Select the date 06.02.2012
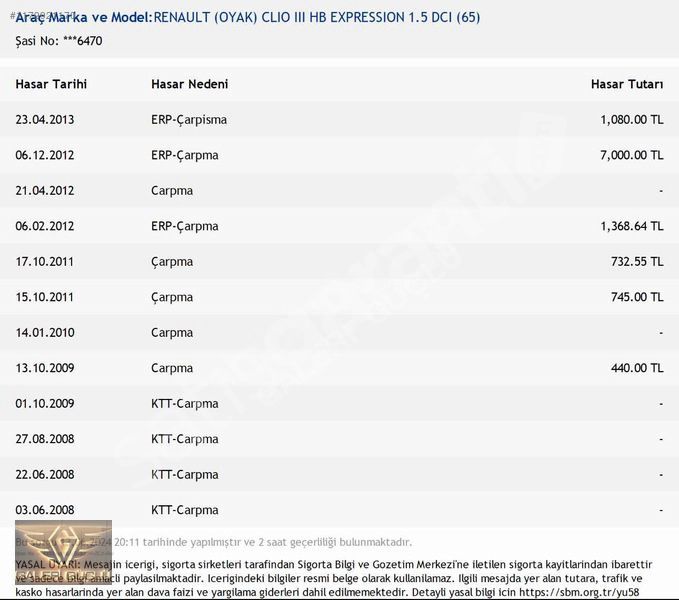 point(45,226)
